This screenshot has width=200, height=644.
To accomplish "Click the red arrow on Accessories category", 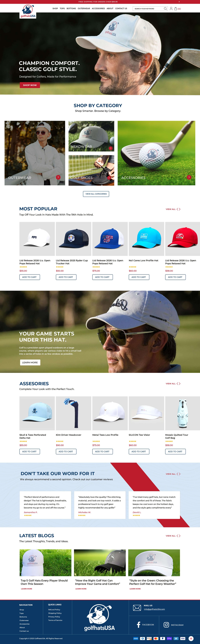I will [189, 177].
